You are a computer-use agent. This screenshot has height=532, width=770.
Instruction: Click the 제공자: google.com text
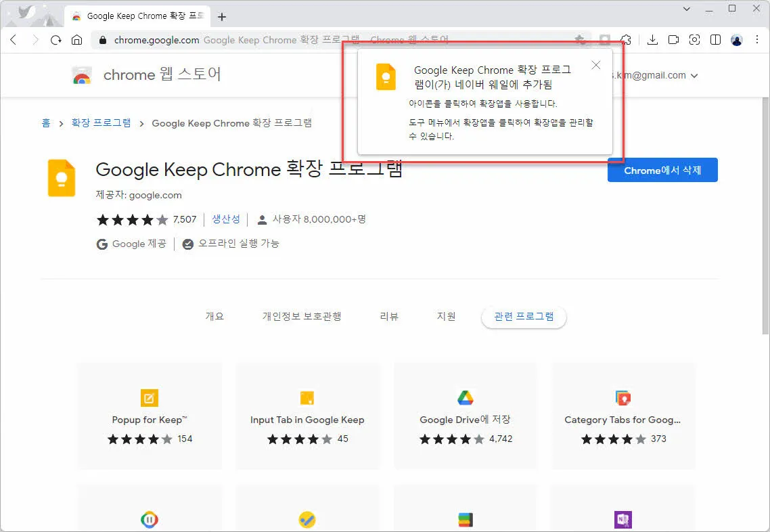(139, 195)
